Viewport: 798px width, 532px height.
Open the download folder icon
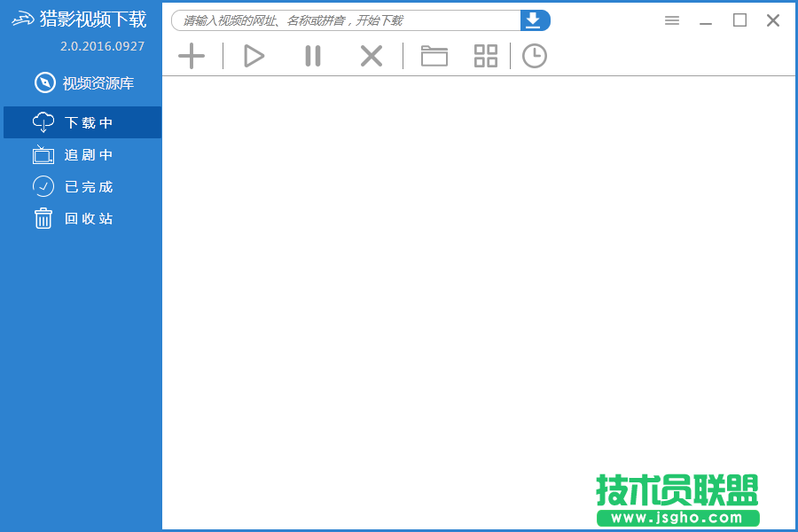pyautogui.click(x=434, y=56)
